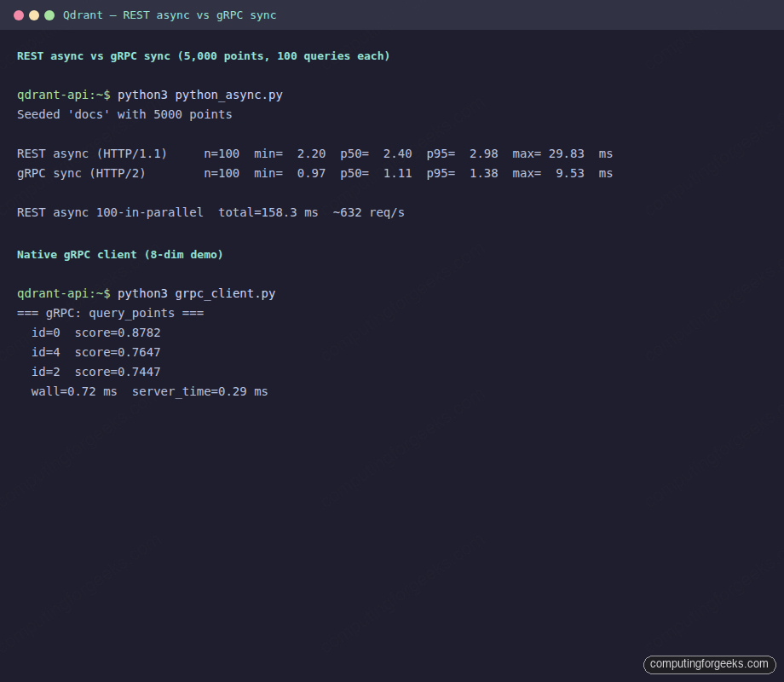Click the red close window dot
This screenshot has width=784, height=682.
click(x=19, y=15)
